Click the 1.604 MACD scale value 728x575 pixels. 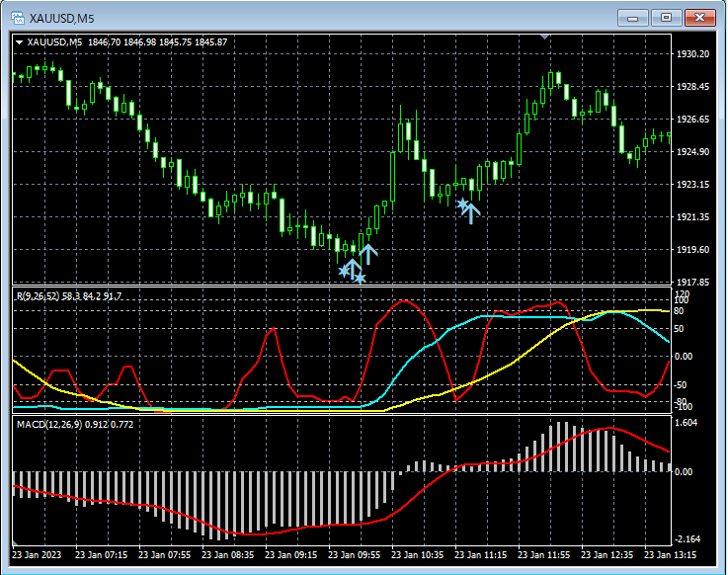coord(687,422)
